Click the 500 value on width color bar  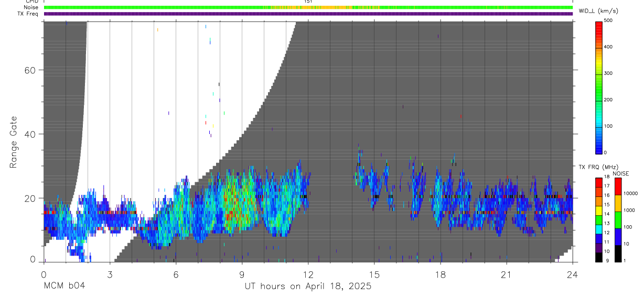609,20
